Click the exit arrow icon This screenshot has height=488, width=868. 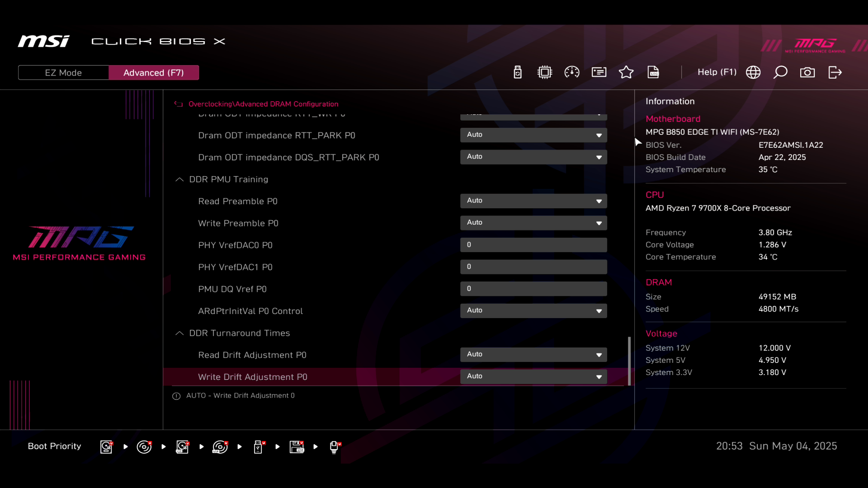tap(835, 72)
